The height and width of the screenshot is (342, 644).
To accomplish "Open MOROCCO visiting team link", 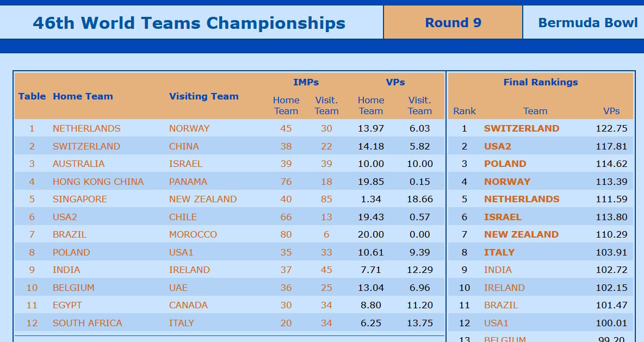I will pos(193,234).
